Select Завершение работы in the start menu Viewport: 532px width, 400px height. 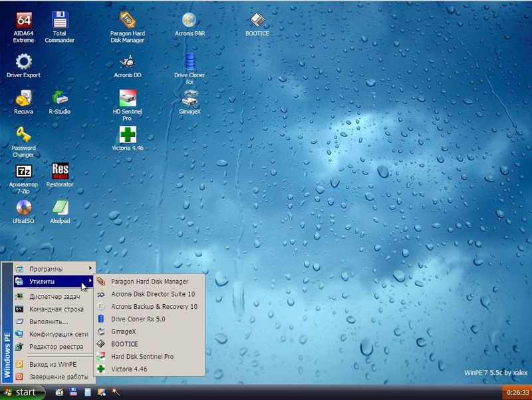[54, 377]
